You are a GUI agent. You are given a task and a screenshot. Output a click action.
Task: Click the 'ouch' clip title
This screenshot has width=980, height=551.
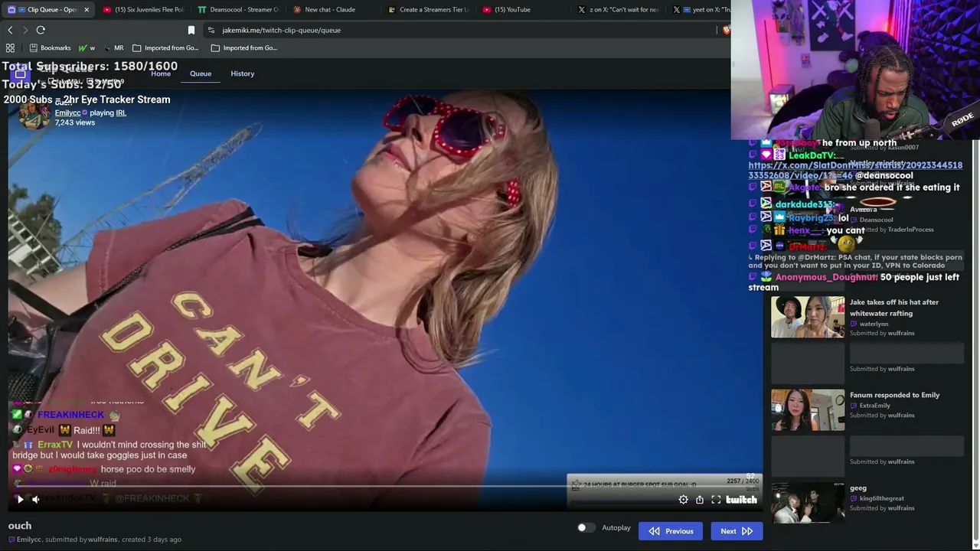[x=20, y=526]
